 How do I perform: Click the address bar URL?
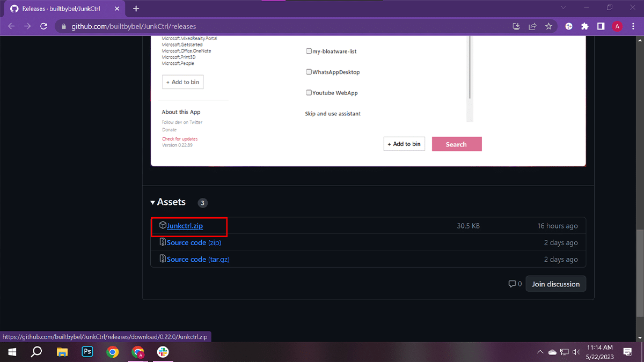pyautogui.click(x=134, y=26)
